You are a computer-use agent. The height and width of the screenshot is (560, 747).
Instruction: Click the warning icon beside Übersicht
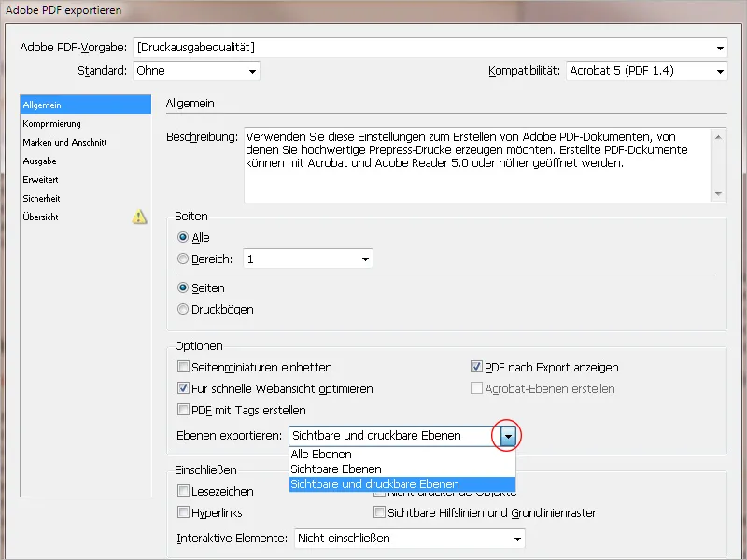pyautogui.click(x=139, y=217)
